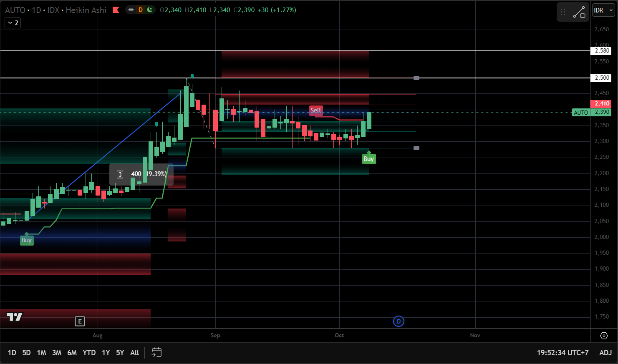
Task: Switch to the 3M time range
Action: click(57, 353)
